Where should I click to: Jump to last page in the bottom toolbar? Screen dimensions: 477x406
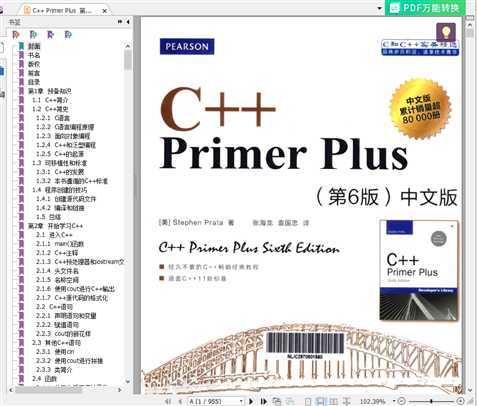click(x=264, y=401)
